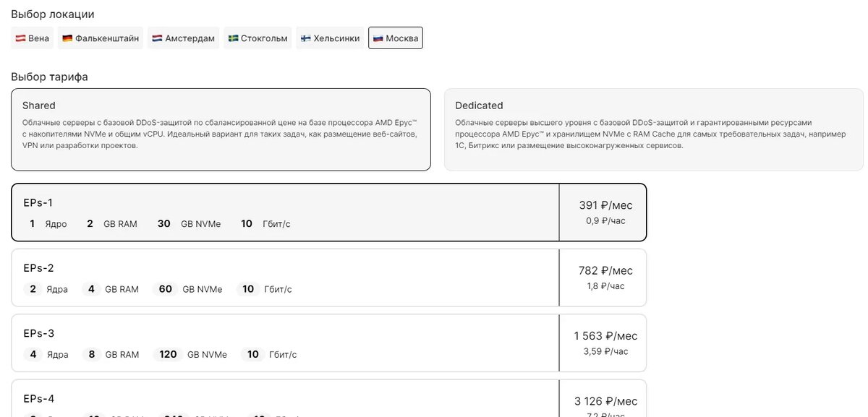Image resolution: width=868 pixels, height=417 pixels.
Task: Switch to the Shared tariff type
Action: point(221,129)
